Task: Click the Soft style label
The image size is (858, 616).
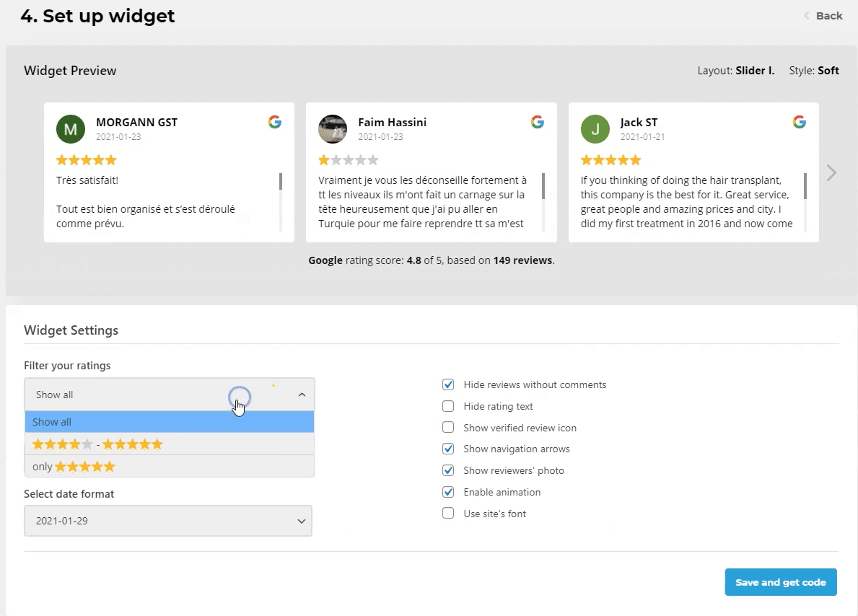Action: pyautogui.click(x=828, y=71)
